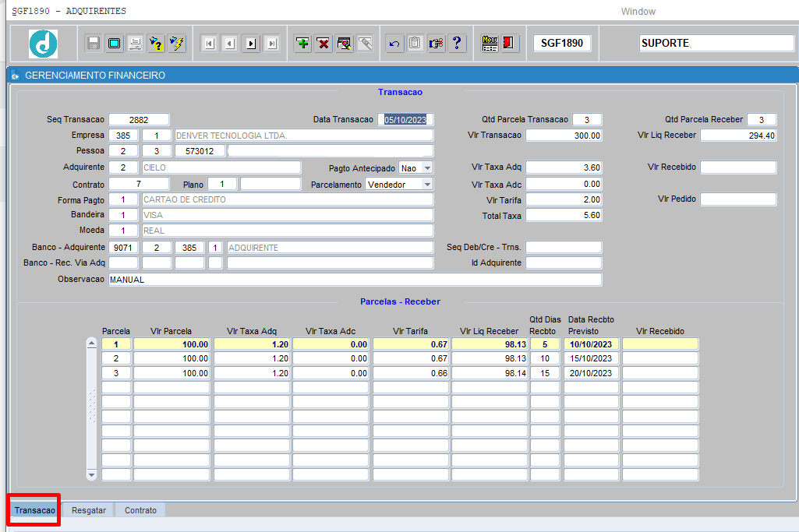Click the clipboard icon in toolbar
This screenshot has height=532, width=799.
[415, 44]
